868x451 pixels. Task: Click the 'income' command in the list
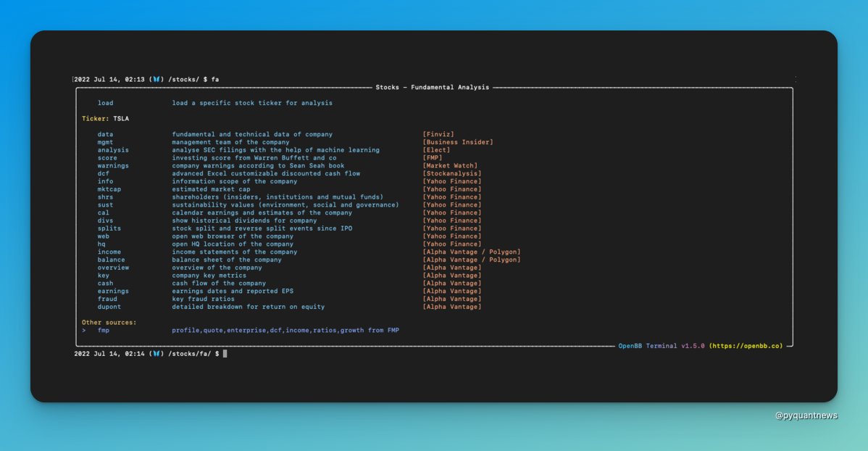[109, 252]
